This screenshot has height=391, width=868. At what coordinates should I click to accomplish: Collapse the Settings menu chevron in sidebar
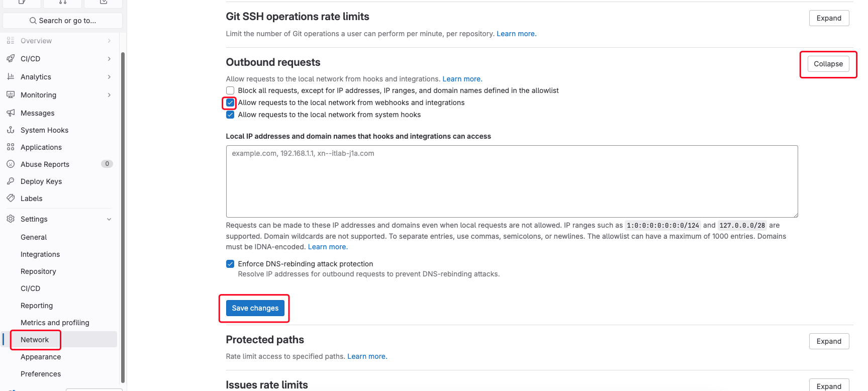tap(109, 219)
